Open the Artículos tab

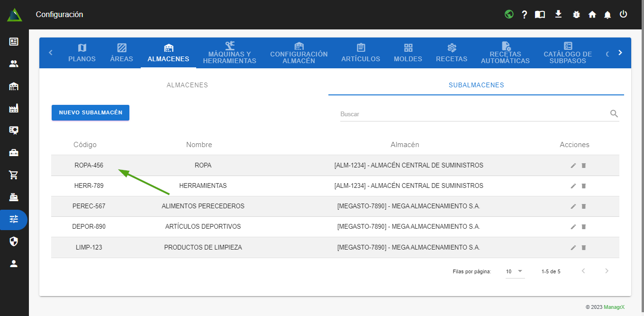(361, 53)
